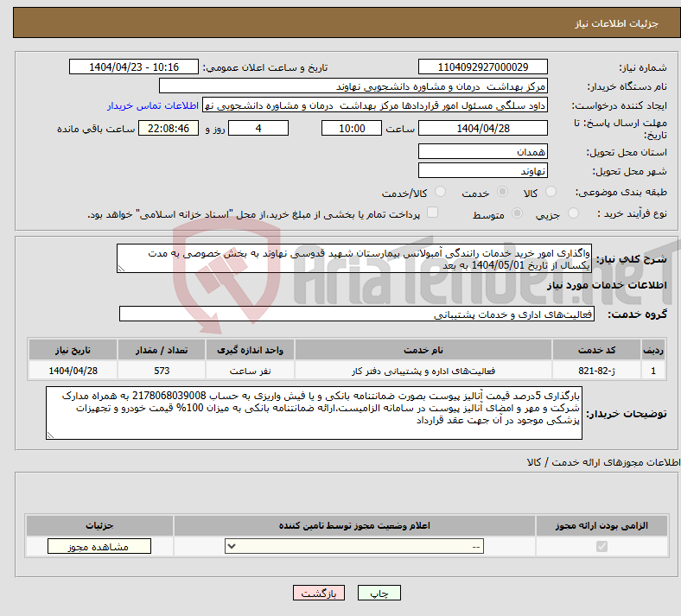Click the buyer name field مرکز بهداشت
The height and width of the screenshot is (616, 681).
(353, 86)
